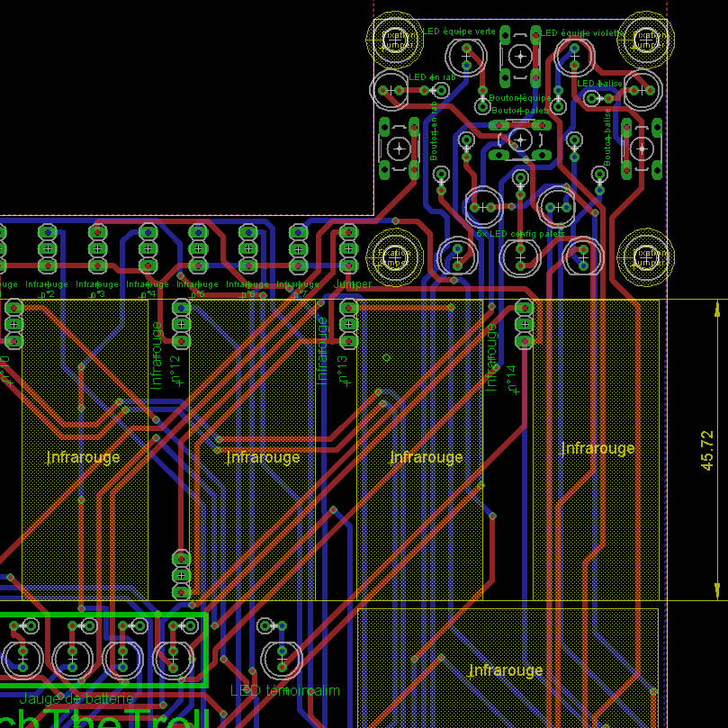Select the Infrarouge n°13 header connector
Viewport: 728px width, 728px height.
pos(348,323)
